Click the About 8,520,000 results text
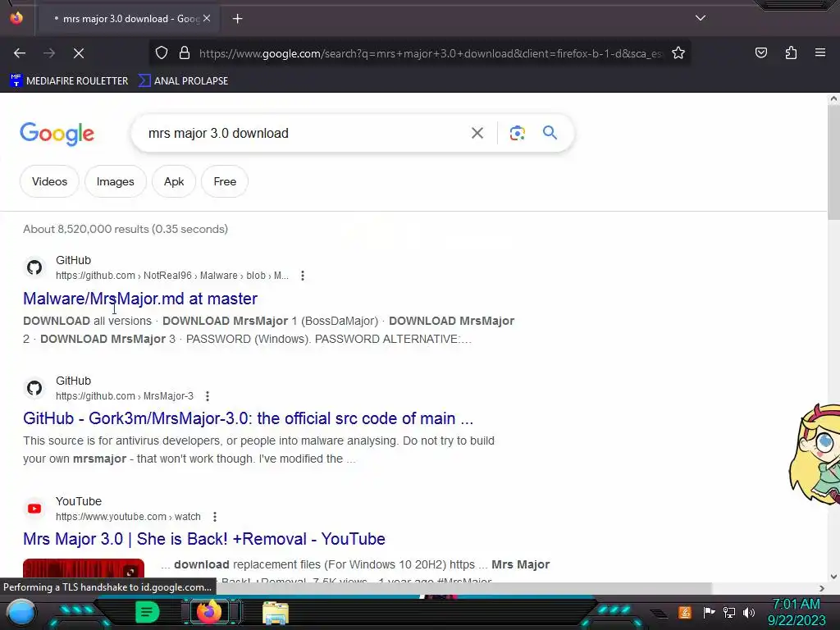840x630 pixels. pyautogui.click(x=126, y=230)
